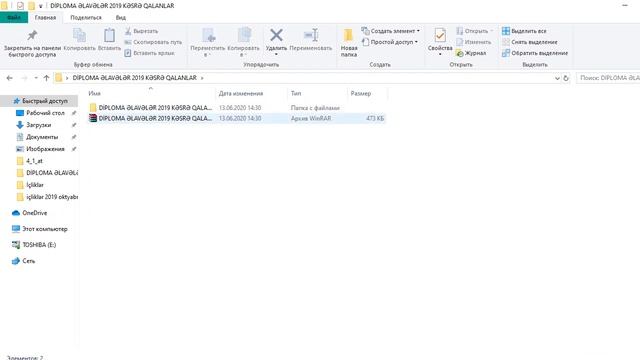The height and width of the screenshot is (360, 640).
Task: Select the DIPLOMA ƏLAVƏLƏR folder row in the file list
Action: pos(237,108)
